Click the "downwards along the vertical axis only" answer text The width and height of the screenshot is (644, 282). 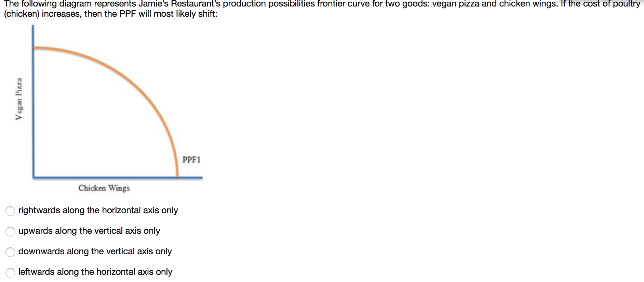(x=95, y=251)
